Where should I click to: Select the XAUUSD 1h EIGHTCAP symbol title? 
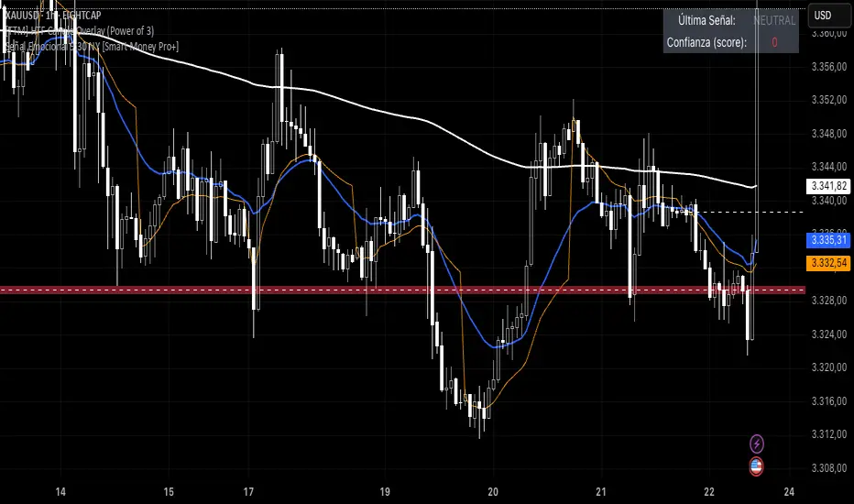point(53,16)
